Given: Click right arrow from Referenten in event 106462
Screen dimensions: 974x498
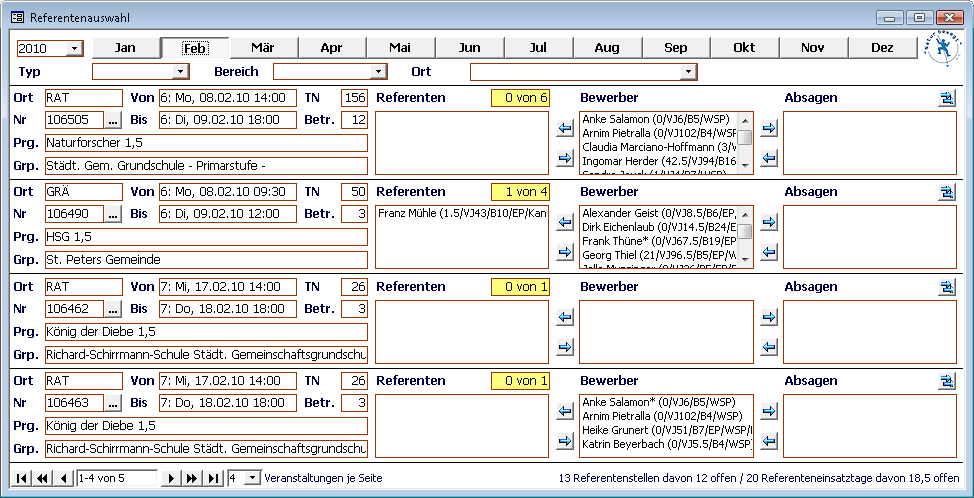Looking at the screenshot, I should pyautogui.click(x=565, y=347).
